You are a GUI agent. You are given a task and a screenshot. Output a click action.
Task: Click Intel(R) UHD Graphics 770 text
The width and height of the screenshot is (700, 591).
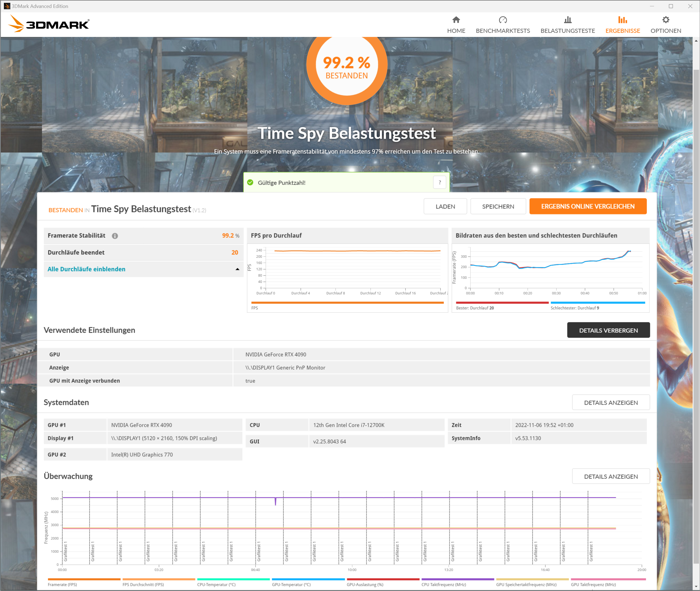click(142, 455)
